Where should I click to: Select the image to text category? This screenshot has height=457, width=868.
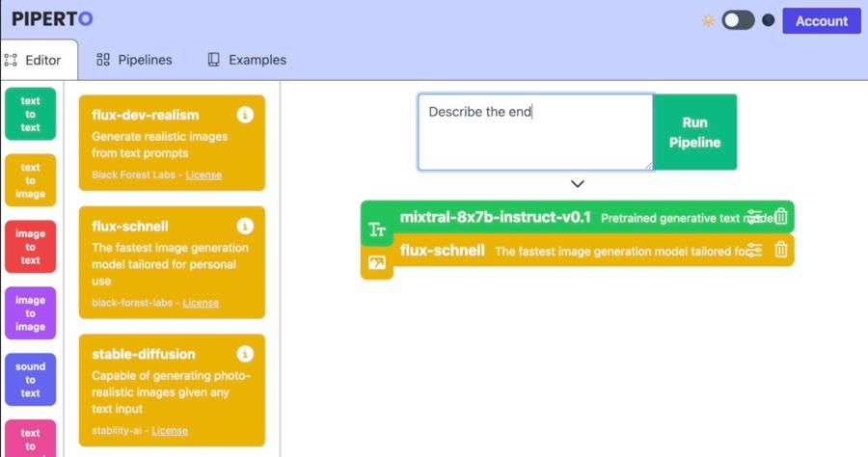tap(31, 247)
